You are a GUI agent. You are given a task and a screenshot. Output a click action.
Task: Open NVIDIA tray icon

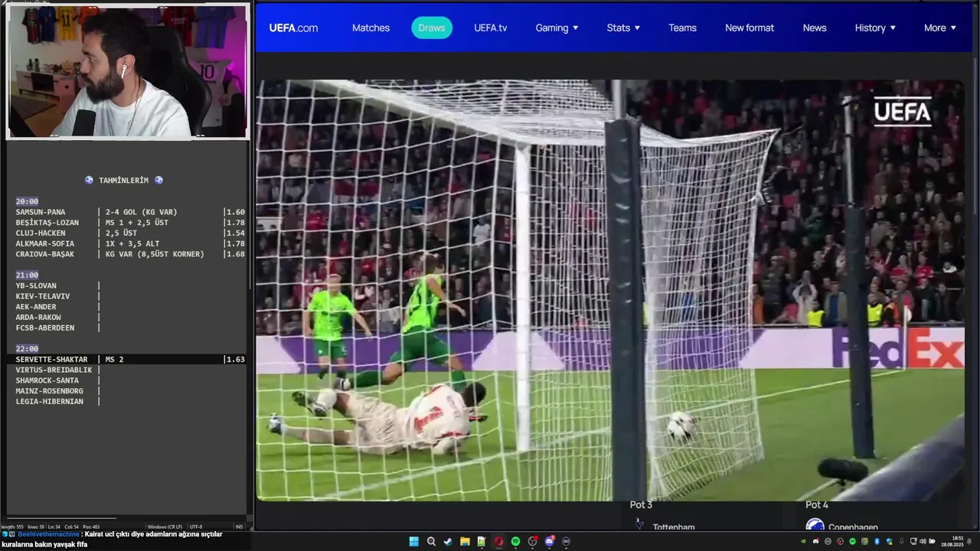803,541
